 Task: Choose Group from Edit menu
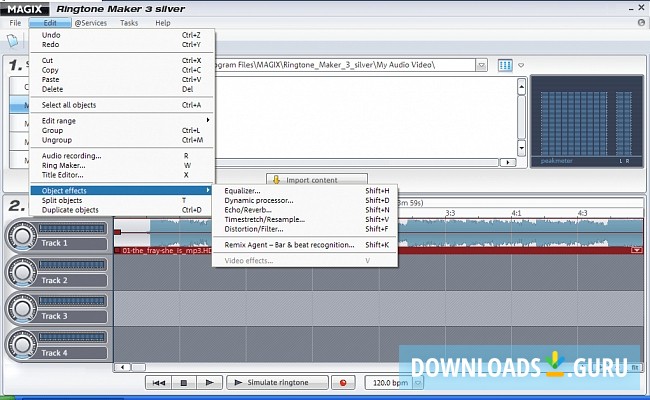[122, 130]
